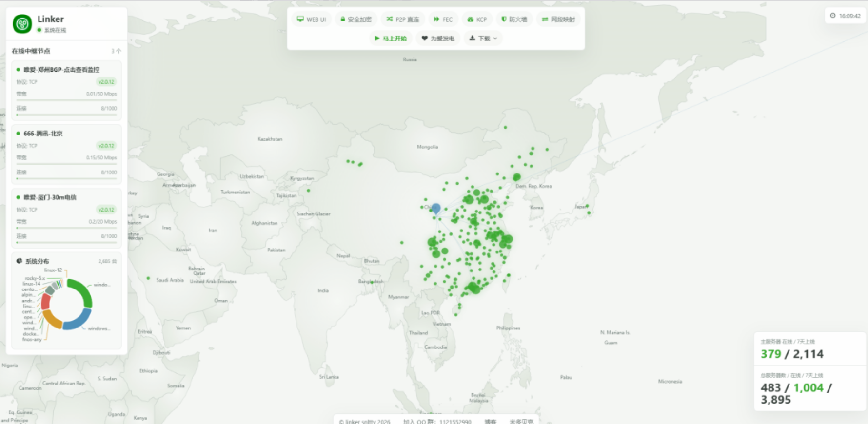Select the 666-腾讯-北京 relay node card
The image size is (868, 424).
tap(67, 154)
